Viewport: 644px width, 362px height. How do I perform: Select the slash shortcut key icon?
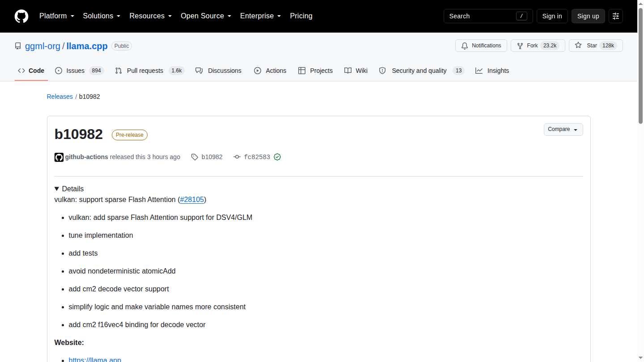521,16
